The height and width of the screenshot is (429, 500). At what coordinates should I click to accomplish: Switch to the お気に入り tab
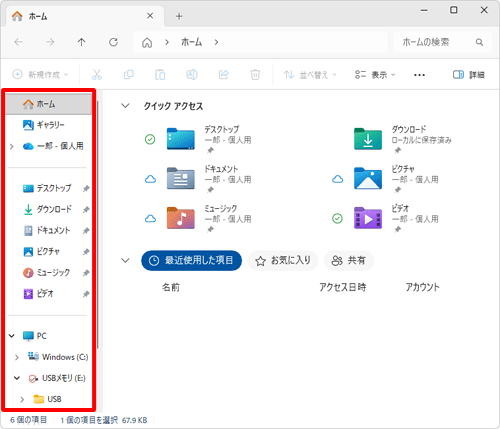tap(283, 260)
